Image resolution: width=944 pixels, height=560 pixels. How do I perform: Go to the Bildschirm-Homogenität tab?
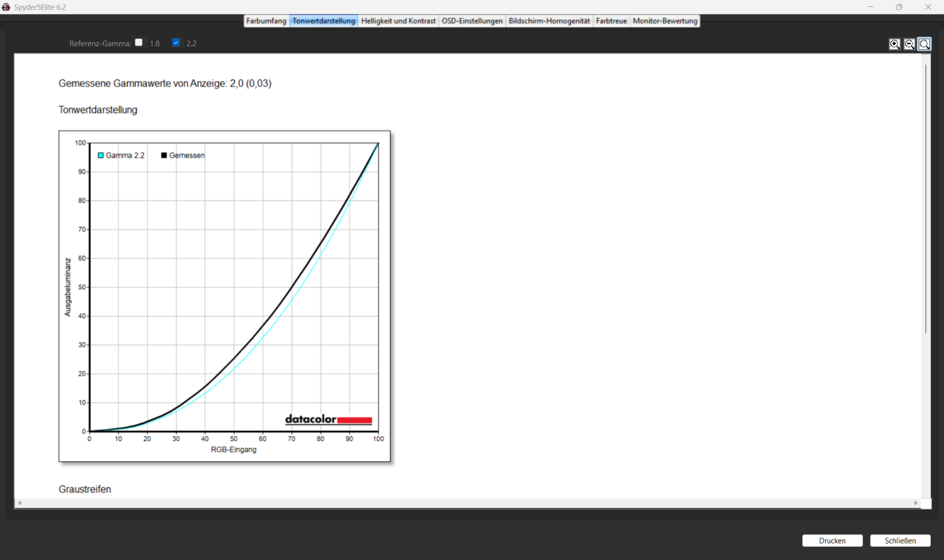tap(549, 21)
